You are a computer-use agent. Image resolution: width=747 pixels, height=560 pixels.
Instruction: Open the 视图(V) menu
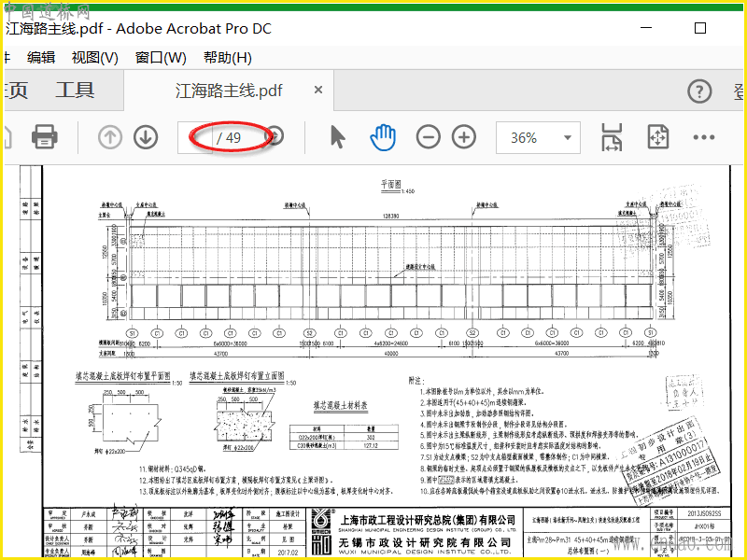coord(95,58)
